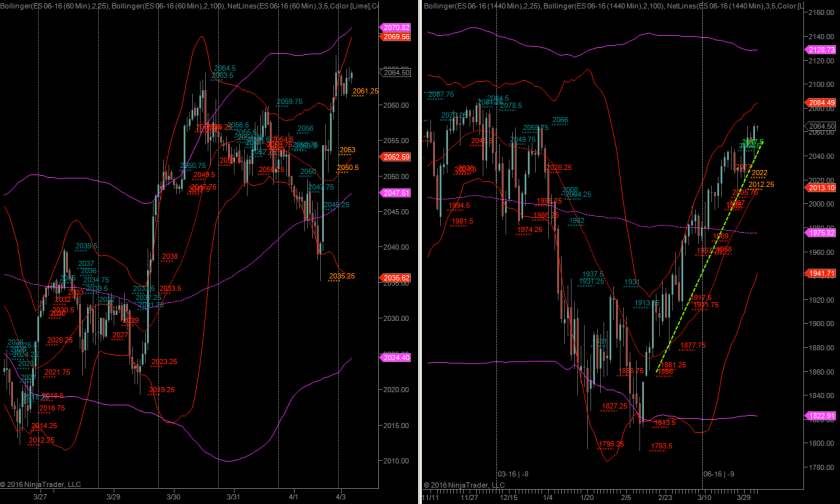840x504 pixels.
Task: Click the orange 2053 net line label
Action: click(347, 150)
